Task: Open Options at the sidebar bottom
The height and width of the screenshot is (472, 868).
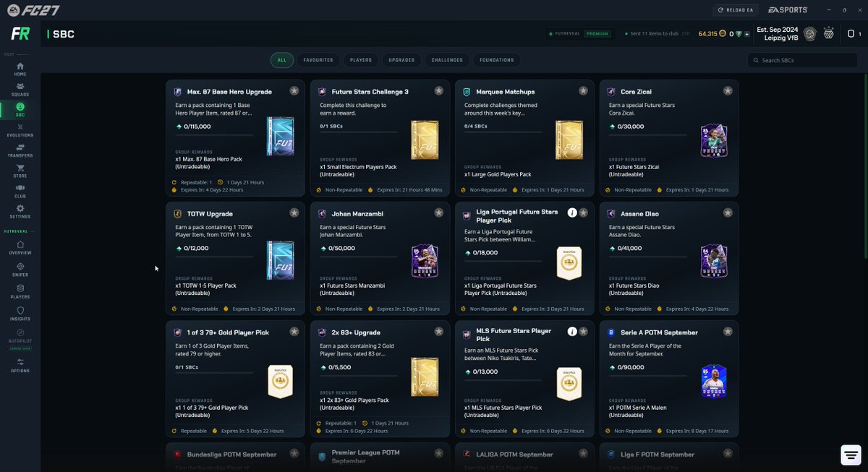Action: coord(20,366)
